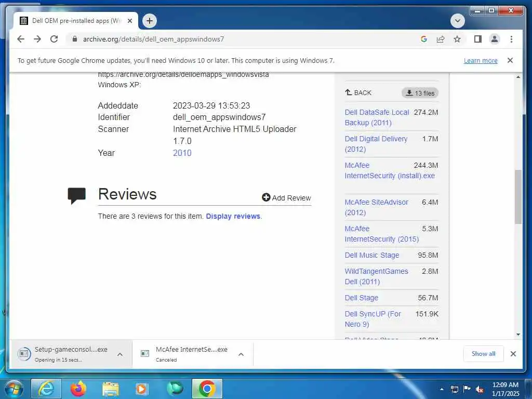The width and height of the screenshot is (532, 399).
Task: Open Windows Explorer folder from taskbar
Action: point(110,389)
